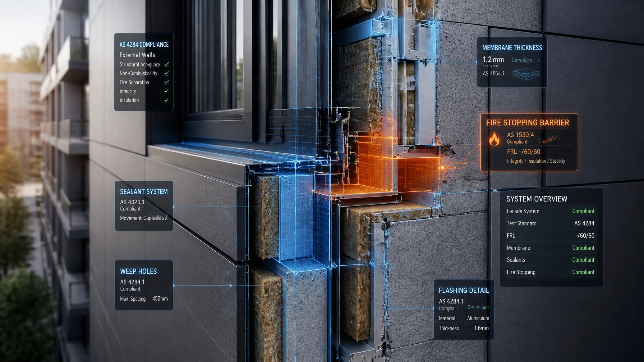Click the Fire Stopping row's Compliant status
The image size is (644, 362).
tap(583, 272)
